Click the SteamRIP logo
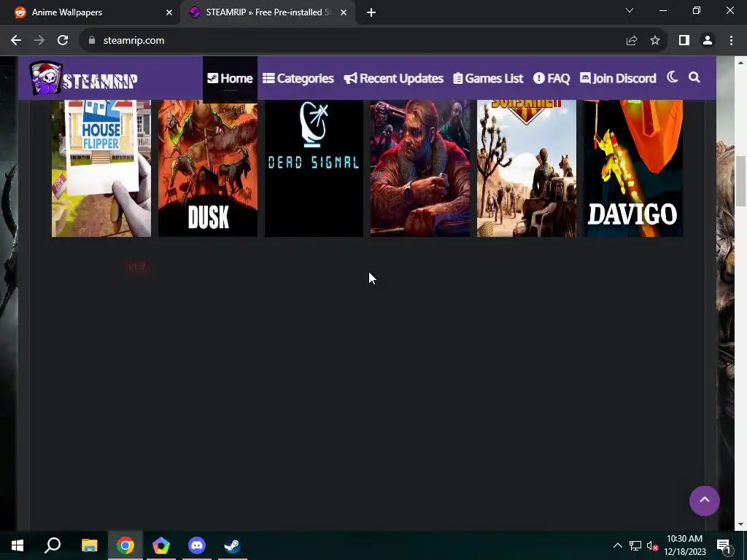The height and width of the screenshot is (560, 747). (x=83, y=79)
